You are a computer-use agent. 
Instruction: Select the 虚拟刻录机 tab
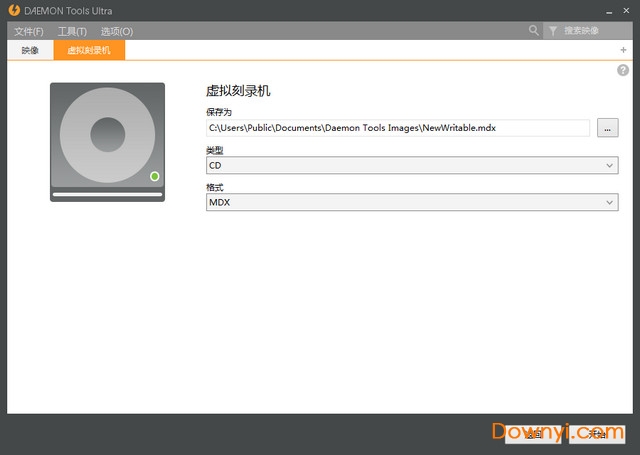pyautogui.click(x=89, y=50)
